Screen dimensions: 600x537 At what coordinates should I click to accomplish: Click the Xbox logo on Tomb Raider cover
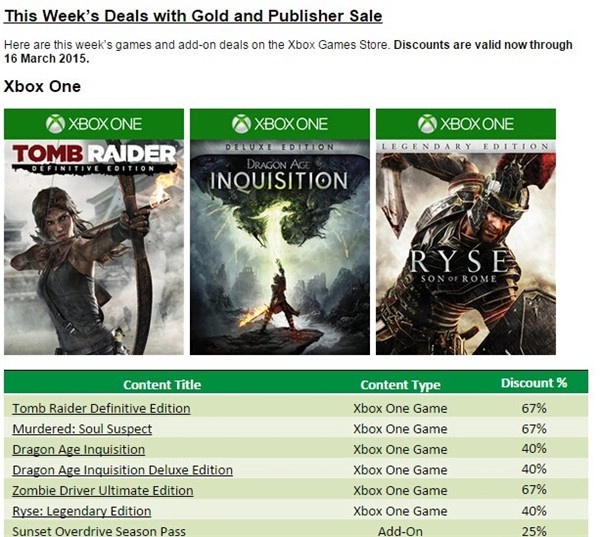(55, 124)
